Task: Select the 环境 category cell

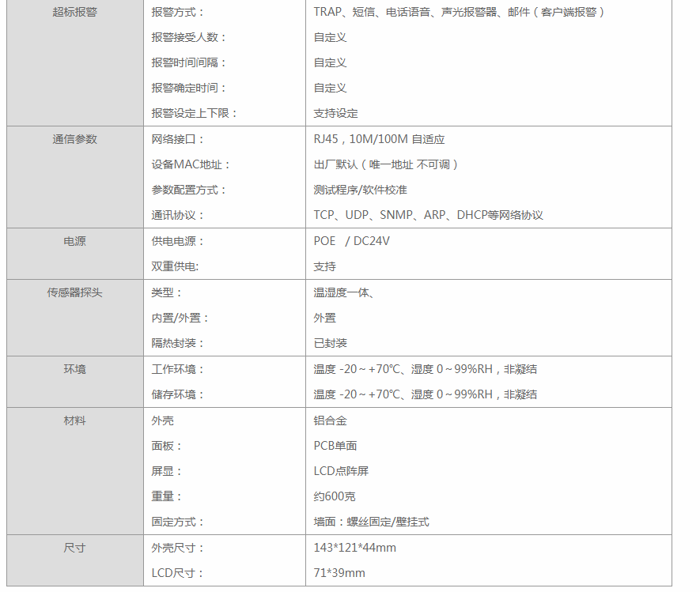Action: click(x=75, y=370)
